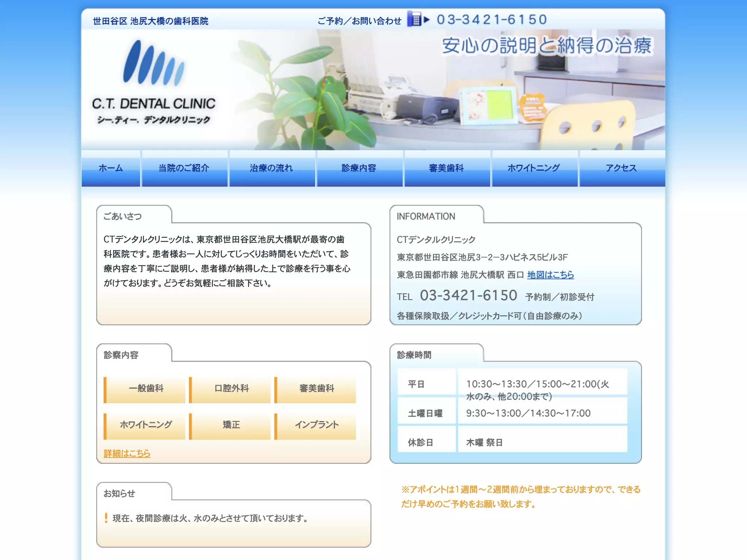
Task: Click the orange appointment notice text
Action: (521, 497)
